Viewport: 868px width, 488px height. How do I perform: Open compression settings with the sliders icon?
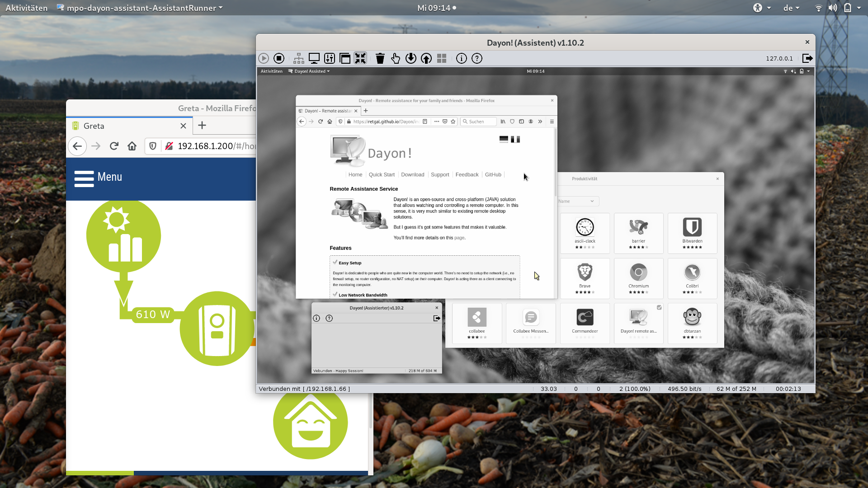(330, 58)
